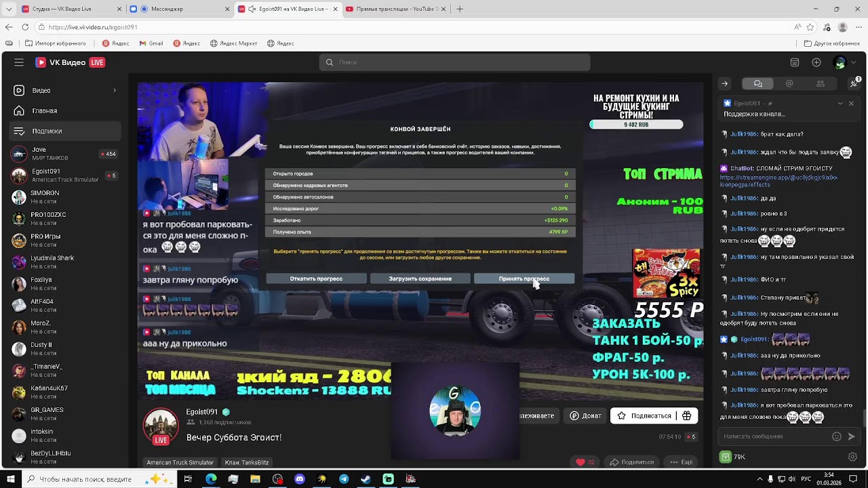
Task: Go back in the browser
Action: [x=9, y=27]
